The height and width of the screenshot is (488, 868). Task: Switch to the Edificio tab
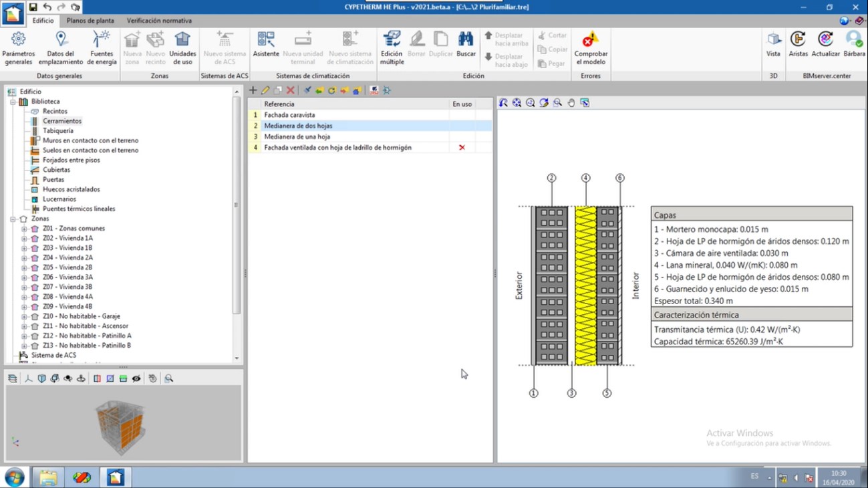coord(43,21)
